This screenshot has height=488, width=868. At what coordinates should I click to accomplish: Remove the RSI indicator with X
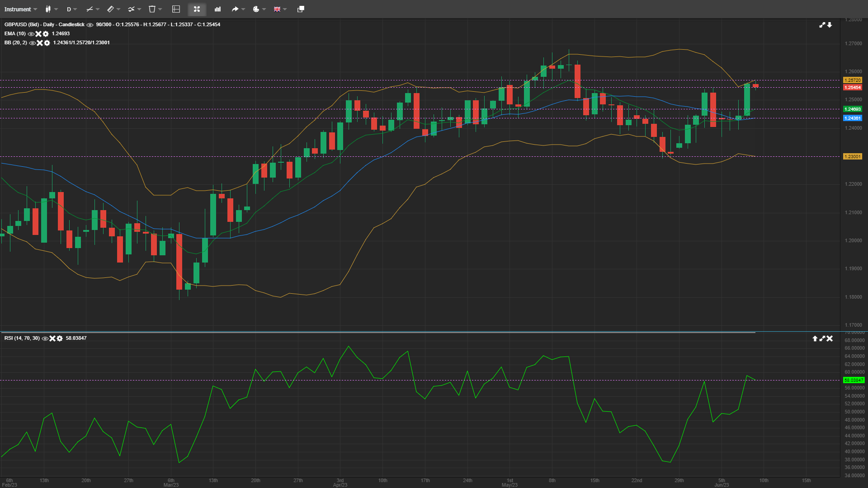(52, 338)
